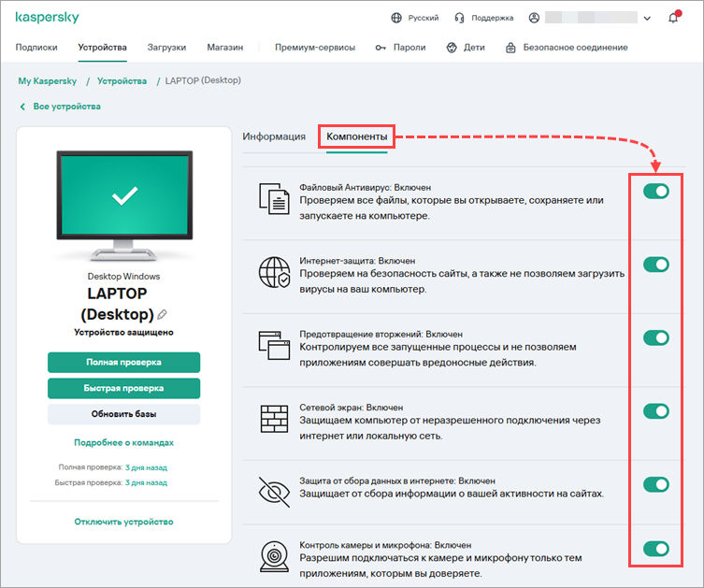
Task: Click the Интернет-защита globe shield icon
Action: click(274, 272)
